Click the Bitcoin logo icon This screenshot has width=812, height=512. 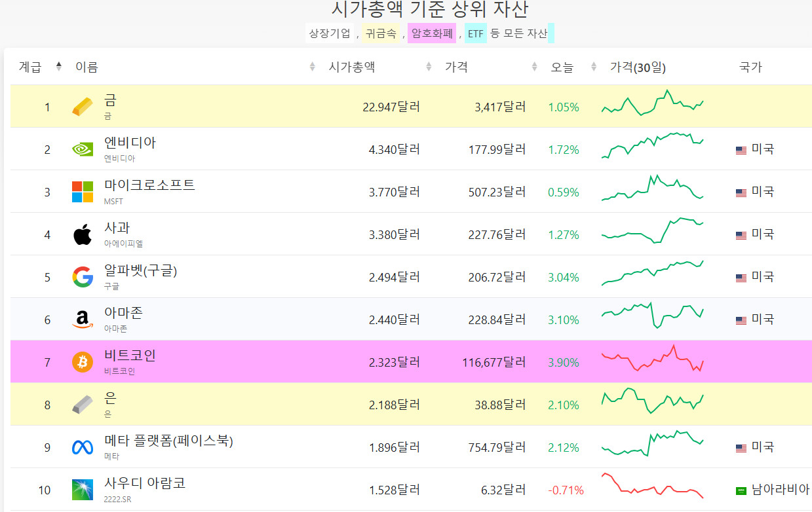point(83,362)
